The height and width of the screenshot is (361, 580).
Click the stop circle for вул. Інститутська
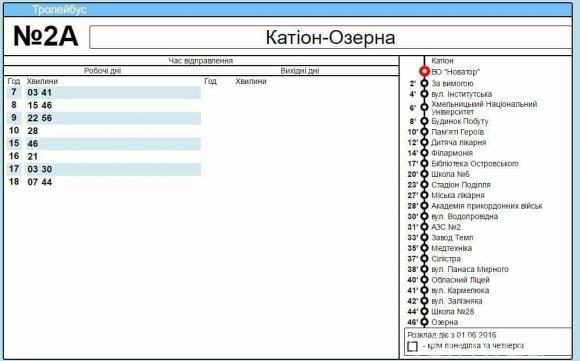[x=424, y=94]
